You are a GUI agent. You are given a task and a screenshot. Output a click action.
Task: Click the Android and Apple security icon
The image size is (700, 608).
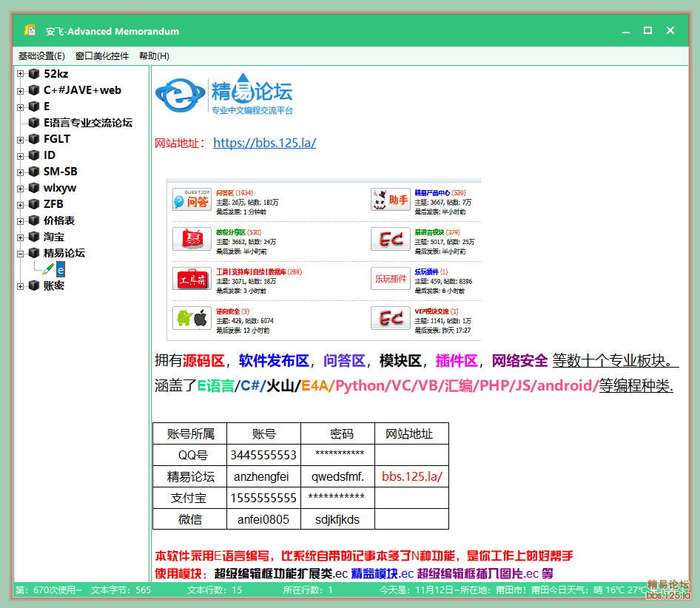tap(192, 318)
